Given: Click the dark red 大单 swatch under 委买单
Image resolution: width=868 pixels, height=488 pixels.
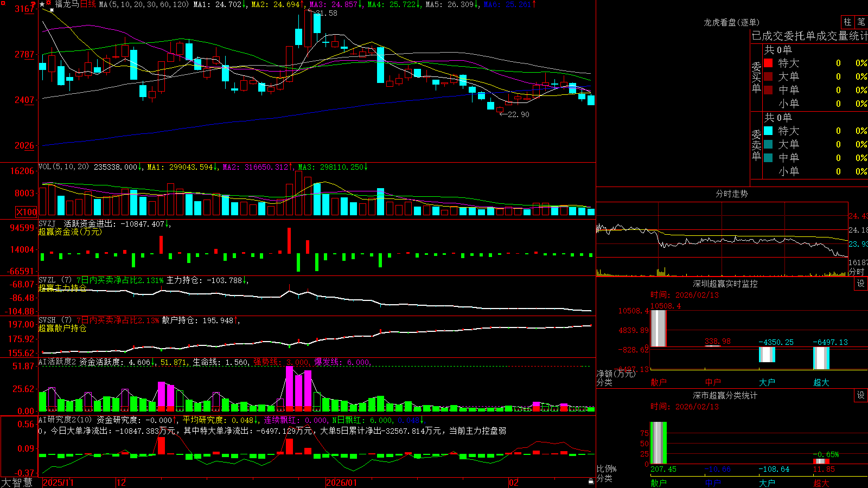Looking at the screenshot, I should pyautogui.click(x=768, y=76).
